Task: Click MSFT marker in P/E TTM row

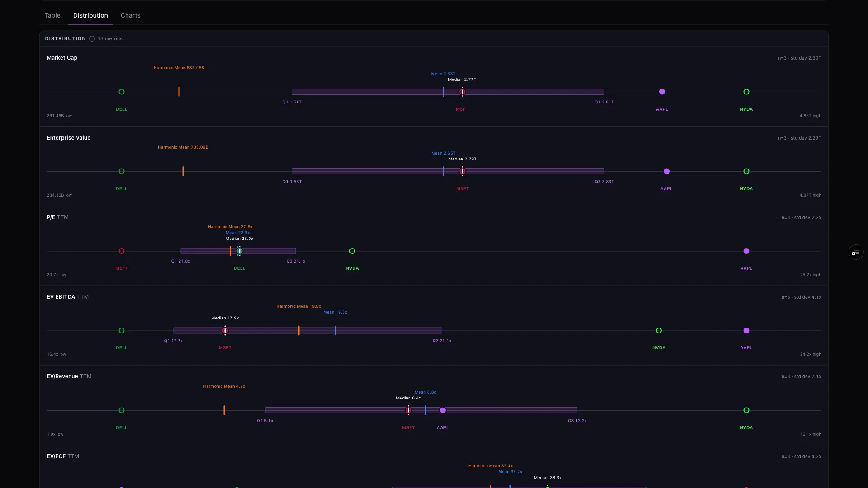Action: (122, 251)
